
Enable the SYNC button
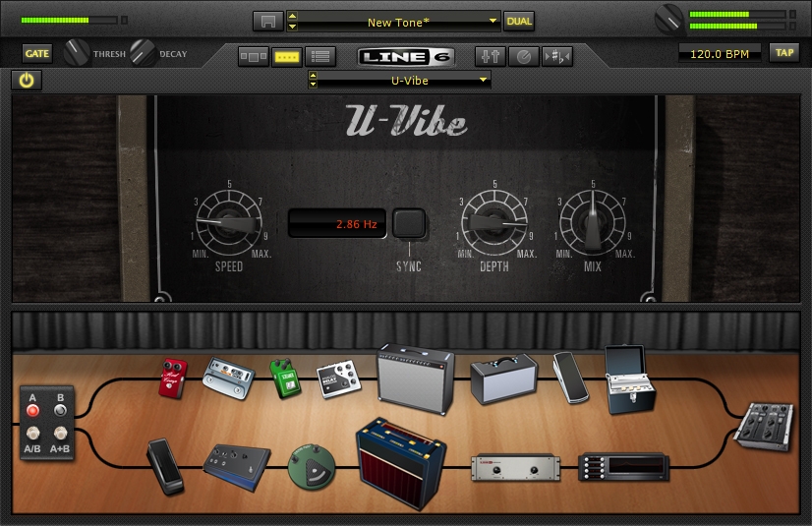409,223
